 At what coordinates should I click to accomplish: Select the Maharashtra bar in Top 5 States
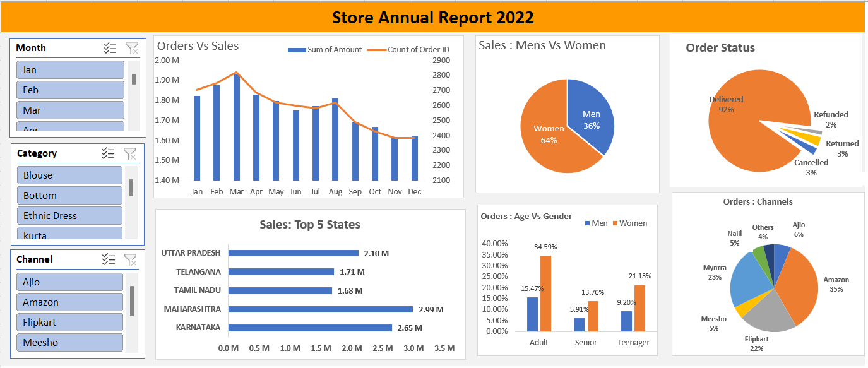320,309
